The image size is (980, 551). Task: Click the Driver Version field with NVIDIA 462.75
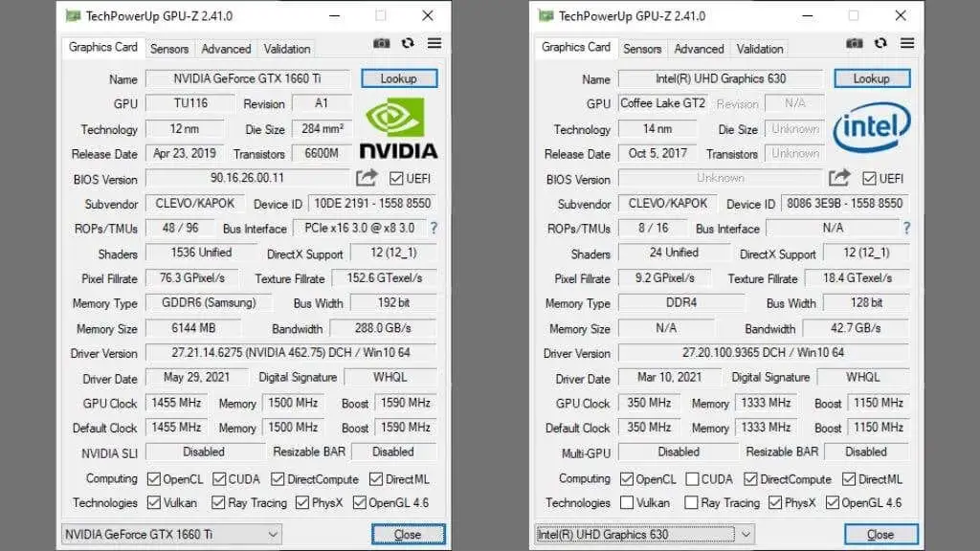(x=291, y=353)
